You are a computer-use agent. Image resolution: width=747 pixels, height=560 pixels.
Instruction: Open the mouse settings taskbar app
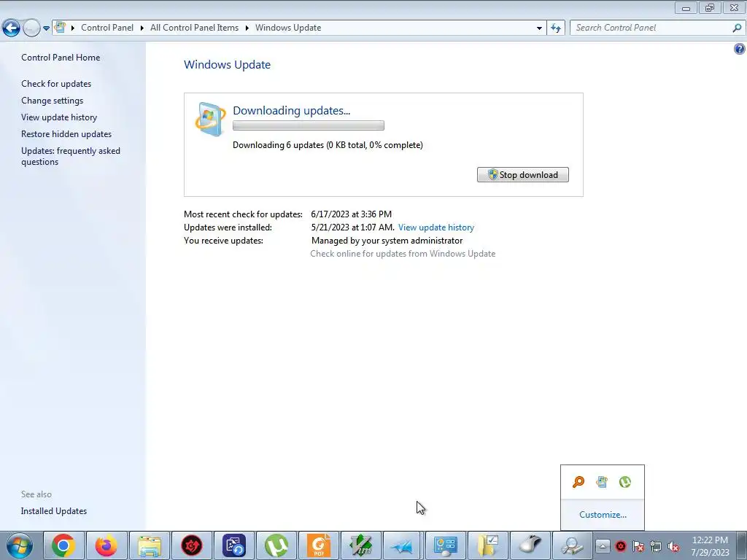pos(530,545)
